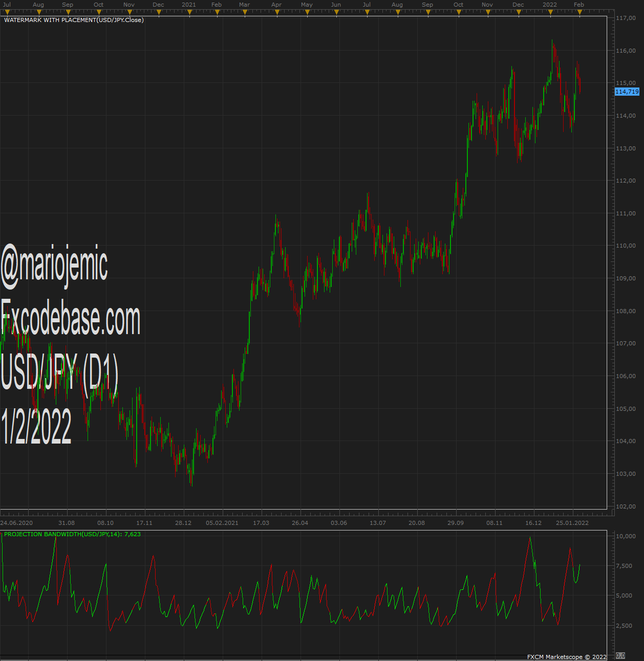Click the 5,000 indicator scale label

coord(624,596)
